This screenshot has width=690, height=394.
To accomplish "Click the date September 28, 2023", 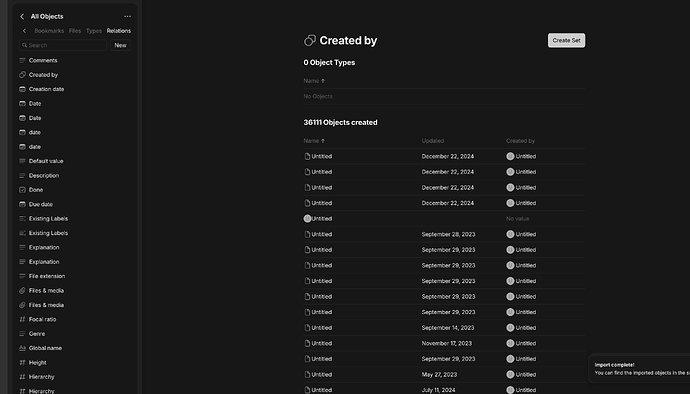I will 448,234.
